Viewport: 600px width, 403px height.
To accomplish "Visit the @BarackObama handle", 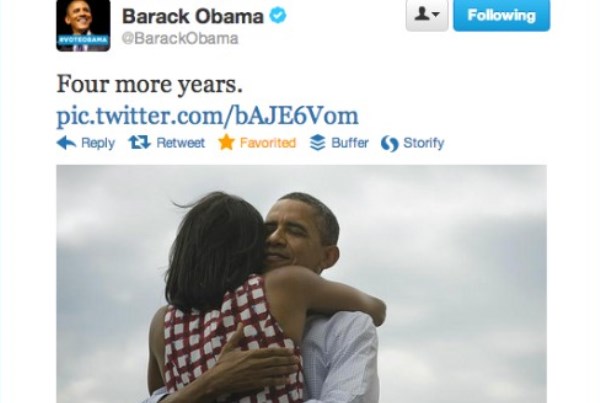I will coord(180,38).
